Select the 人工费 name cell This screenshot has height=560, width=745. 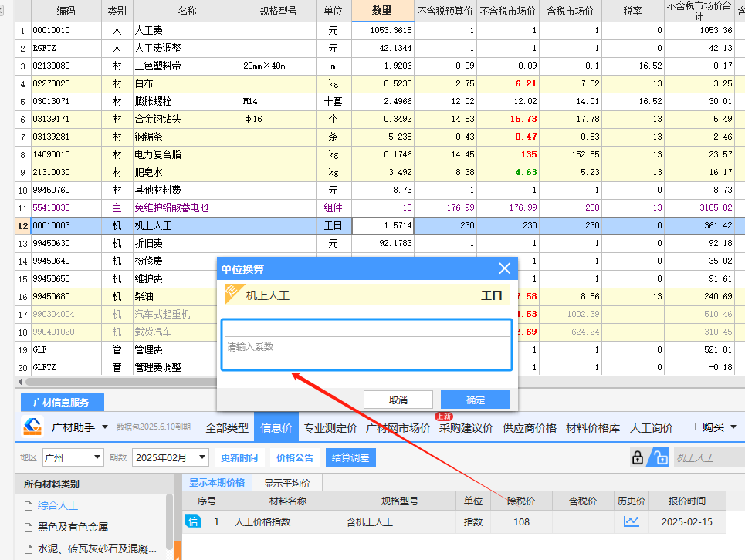[187, 30]
